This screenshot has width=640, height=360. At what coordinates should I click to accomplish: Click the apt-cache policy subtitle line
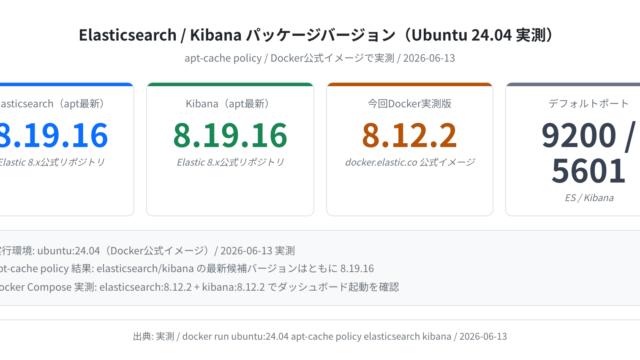tap(320, 58)
